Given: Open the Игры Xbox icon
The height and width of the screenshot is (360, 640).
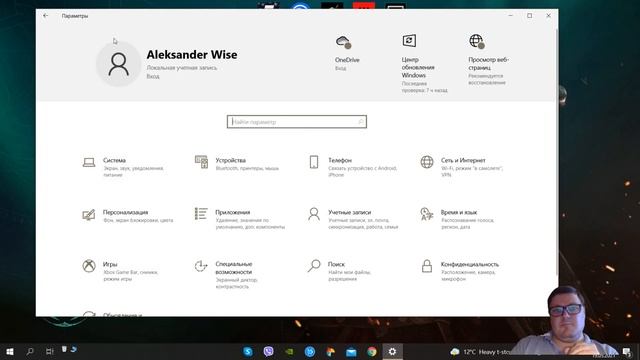Looking at the screenshot, I should [89, 266].
